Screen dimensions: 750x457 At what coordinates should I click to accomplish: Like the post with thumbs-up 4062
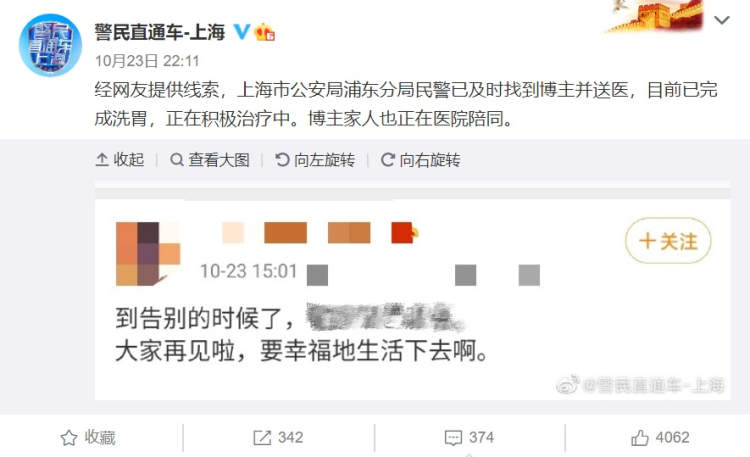660,437
